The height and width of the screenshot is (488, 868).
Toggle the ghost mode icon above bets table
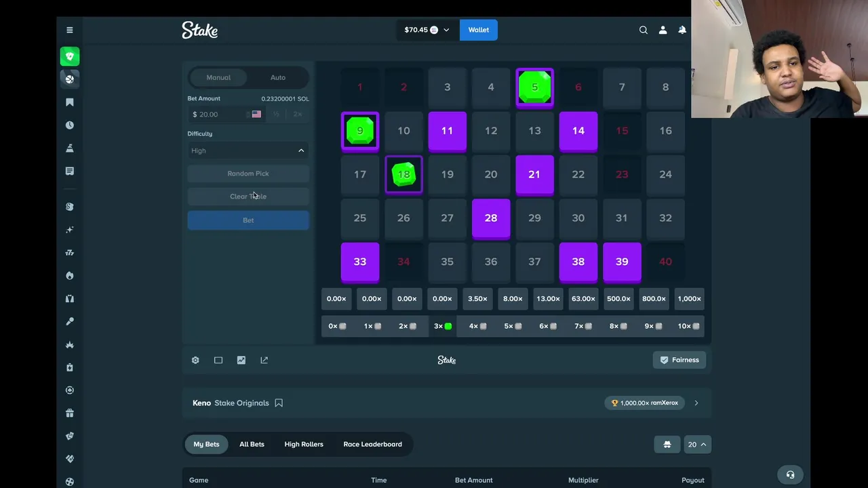coord(667,445)
